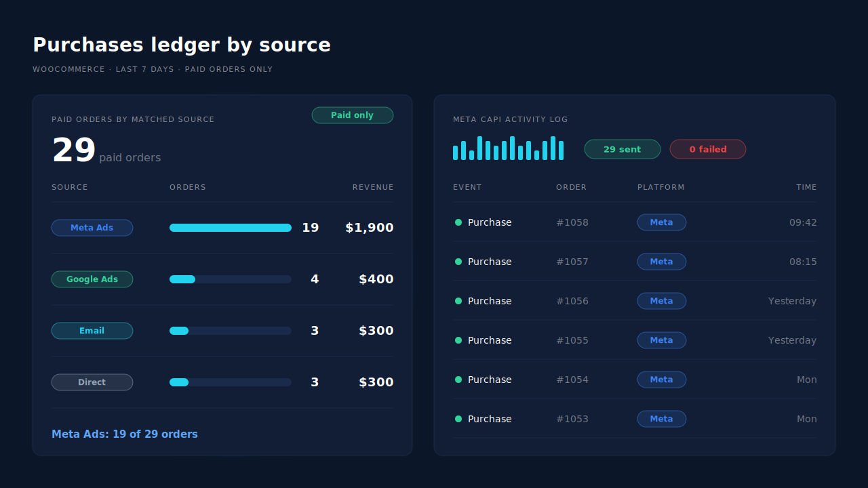Click the Meta platform tag for order #1058
868x488 pixels.
[662, 222]
